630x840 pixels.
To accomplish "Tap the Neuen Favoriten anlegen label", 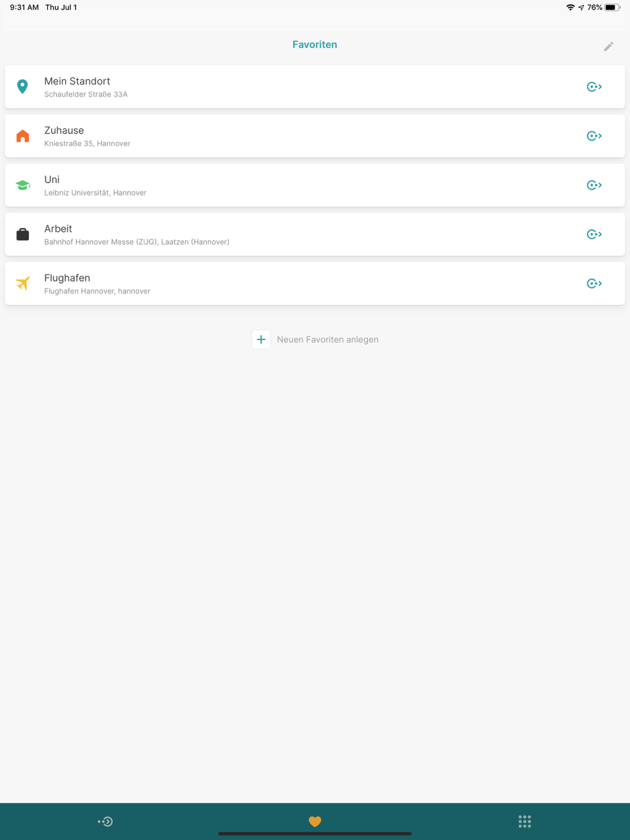I will 328,339.
